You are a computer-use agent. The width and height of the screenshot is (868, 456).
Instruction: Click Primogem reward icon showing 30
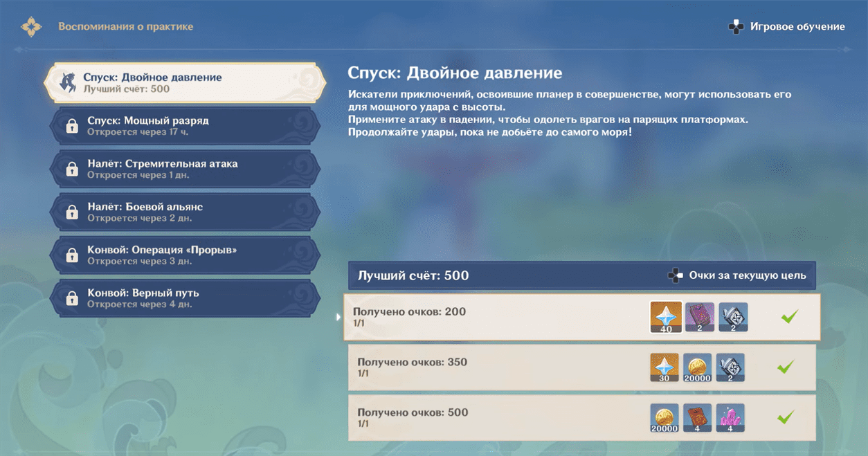click(664, 367)
